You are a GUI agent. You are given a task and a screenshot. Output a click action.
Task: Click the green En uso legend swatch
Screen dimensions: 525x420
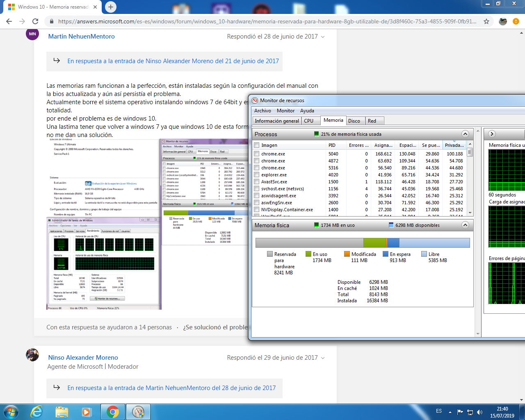[308, 254]
